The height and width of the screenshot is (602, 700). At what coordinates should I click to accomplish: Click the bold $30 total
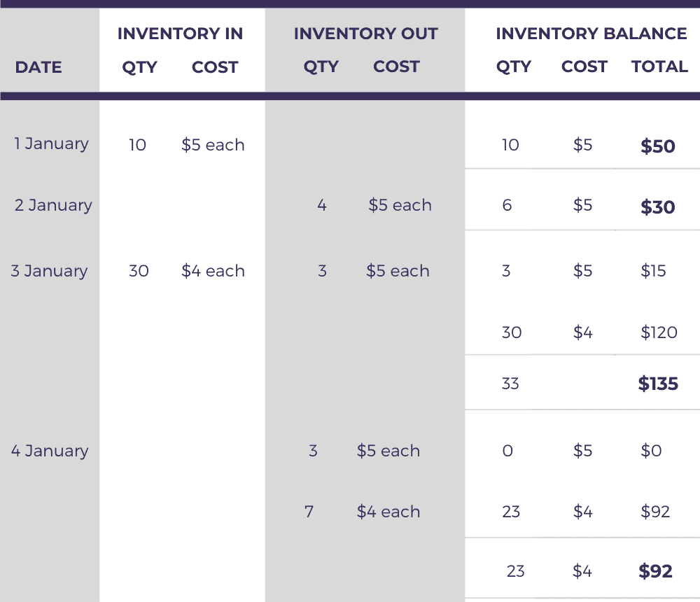tap(658, 207)
